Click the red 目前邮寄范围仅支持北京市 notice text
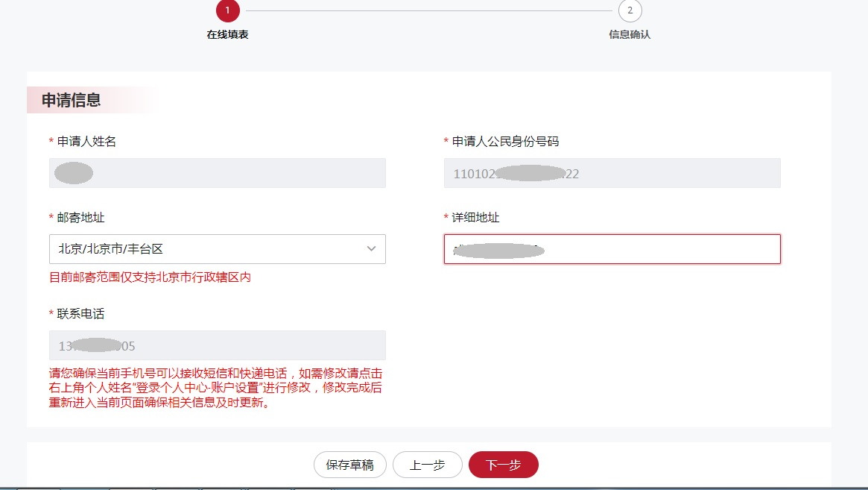The image size is (868, 490). [x=150, y=277]
